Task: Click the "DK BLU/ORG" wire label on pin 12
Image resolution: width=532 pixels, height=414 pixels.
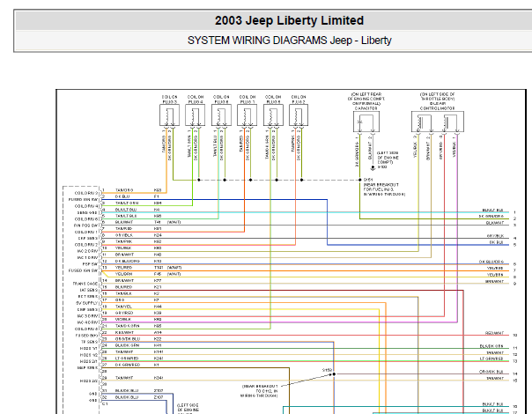Action: [x=127, y=261]
